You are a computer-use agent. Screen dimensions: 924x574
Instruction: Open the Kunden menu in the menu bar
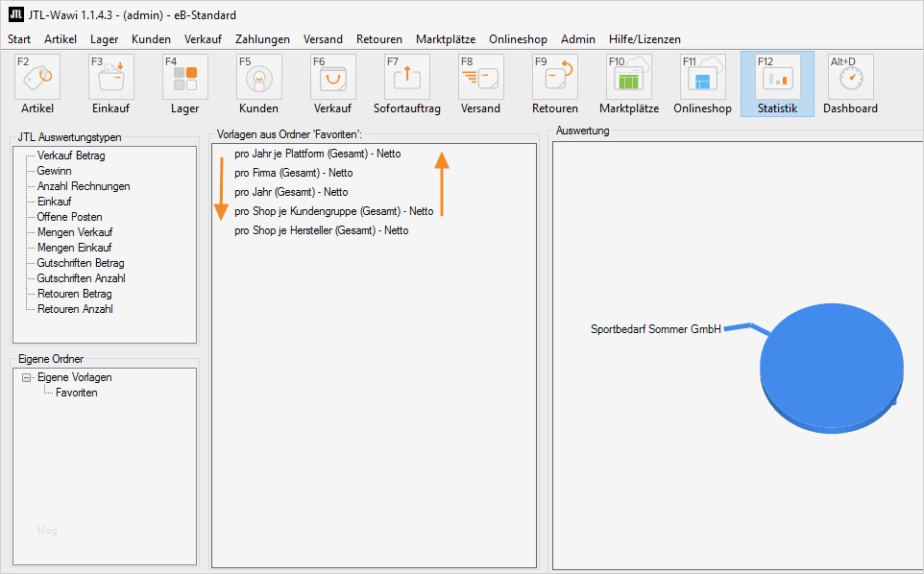tap(151, 38)
